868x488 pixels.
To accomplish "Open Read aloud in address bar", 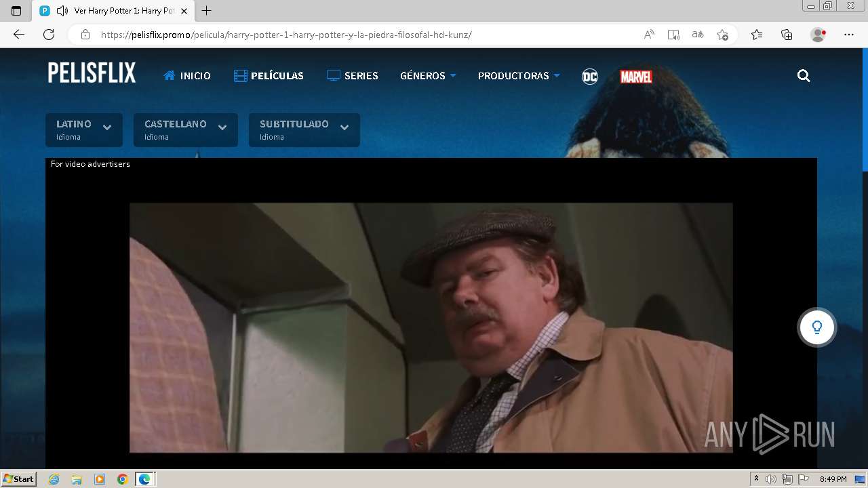I will (649, 35).
